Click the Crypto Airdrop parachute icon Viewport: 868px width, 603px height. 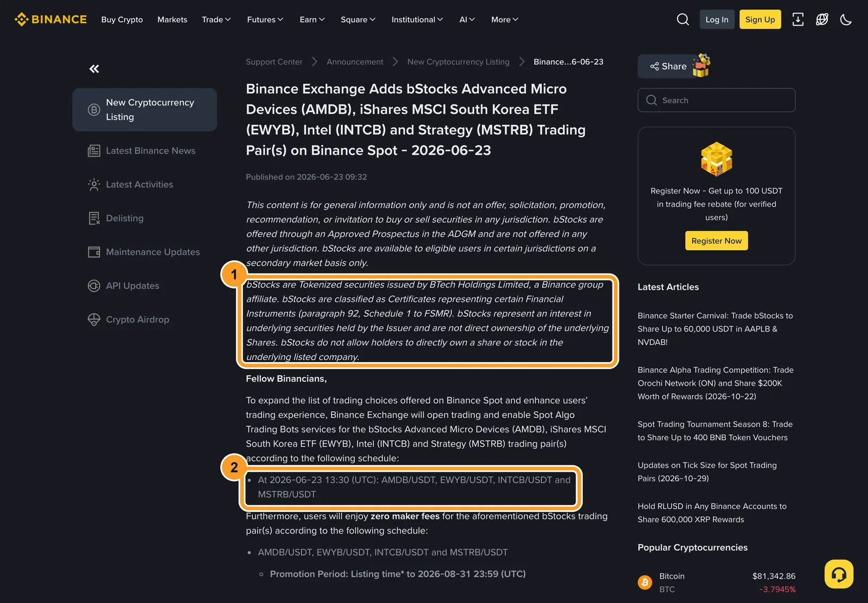point(94,320)
